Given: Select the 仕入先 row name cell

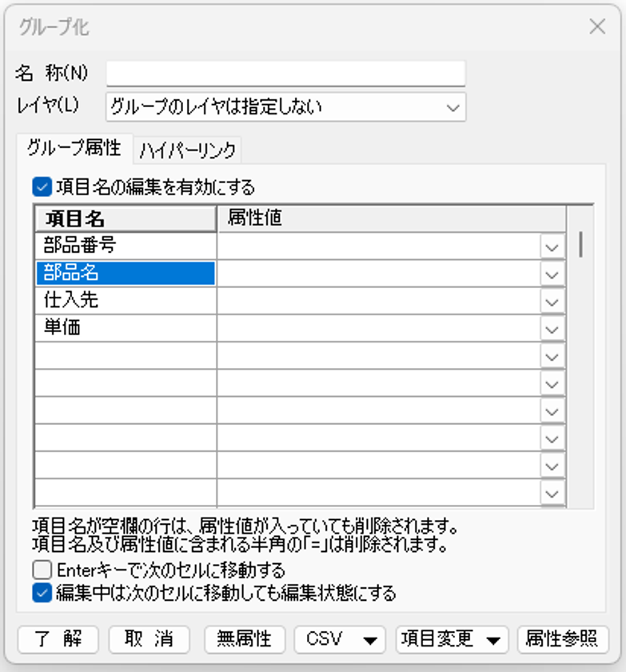Looking at the screenshot, I should pyautogui.click(x=126, y=301).
